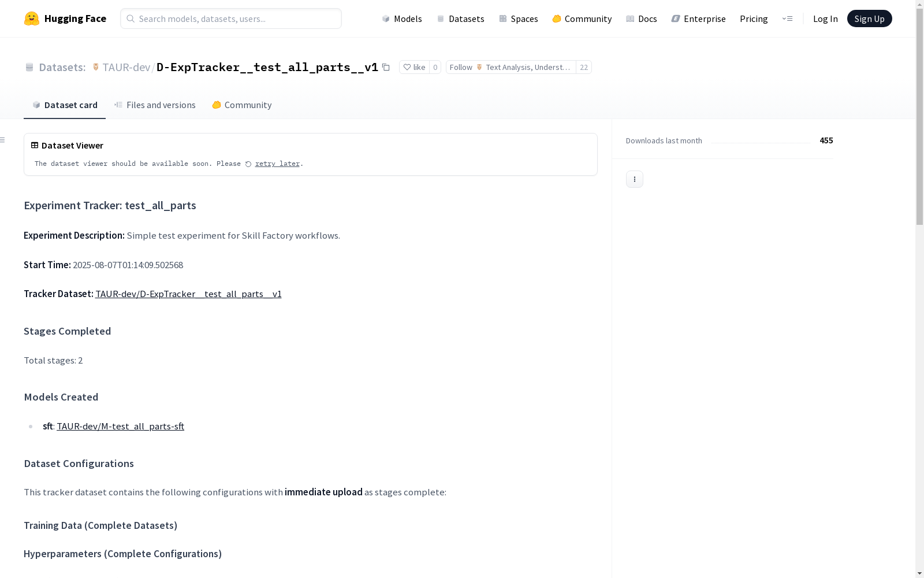Click the Datasets breadcrumb label

[x=62, y=67]
